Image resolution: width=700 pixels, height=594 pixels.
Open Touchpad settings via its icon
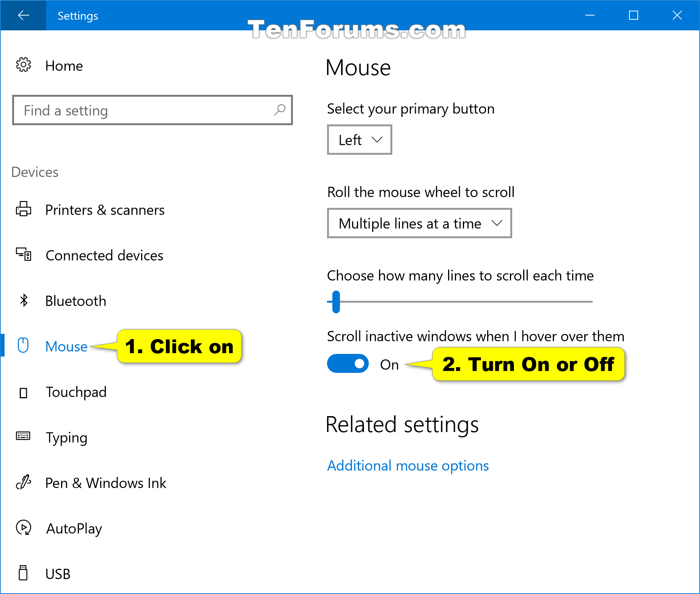click(x=24, y=392)
